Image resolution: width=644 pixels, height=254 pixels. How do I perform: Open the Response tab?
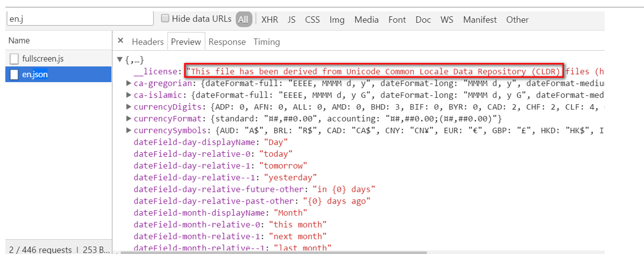227,42
